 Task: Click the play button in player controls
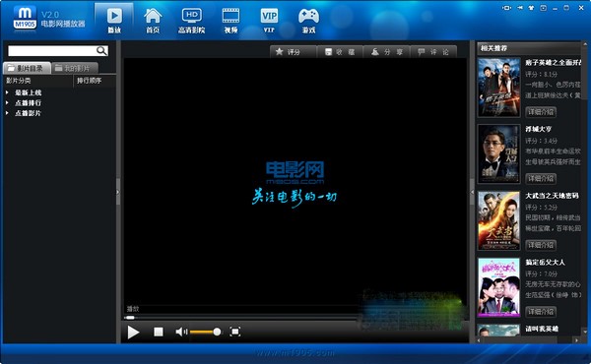pos(133,332)
